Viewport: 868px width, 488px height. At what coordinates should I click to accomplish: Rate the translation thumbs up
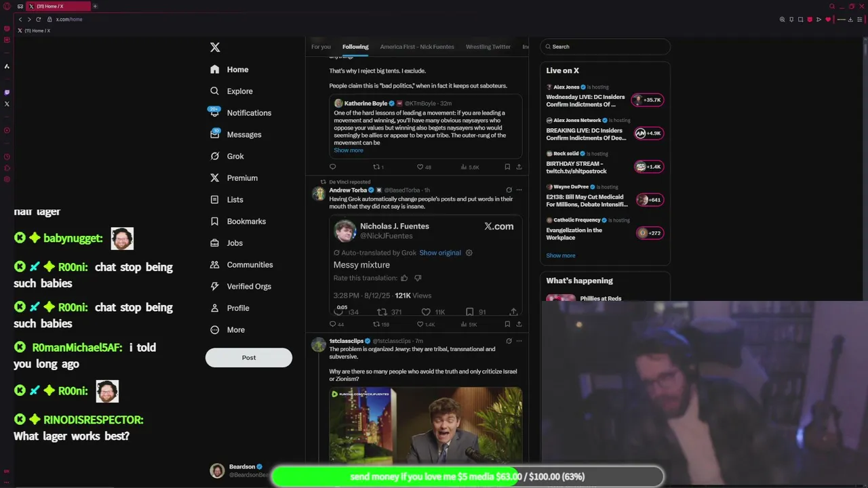404,278
